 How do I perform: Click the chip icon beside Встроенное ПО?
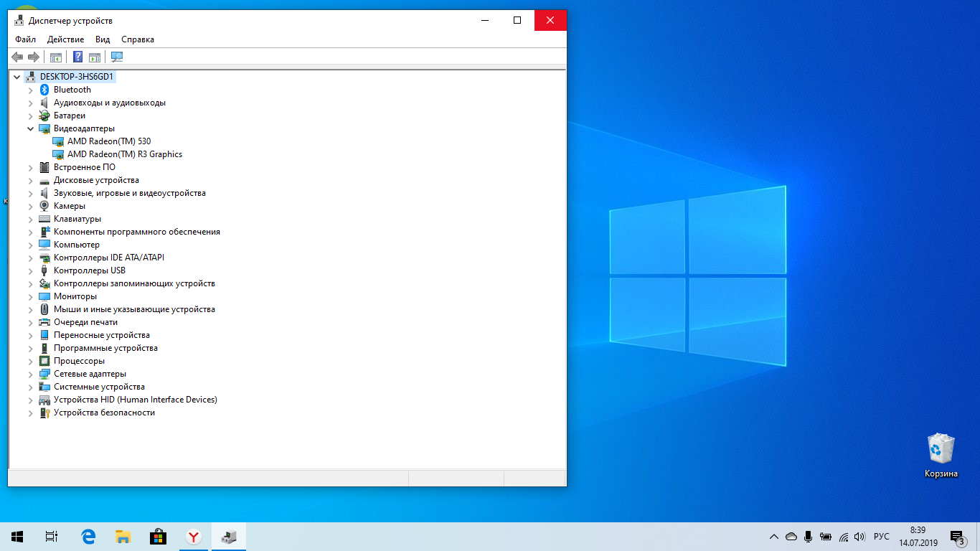pos(44,167)
